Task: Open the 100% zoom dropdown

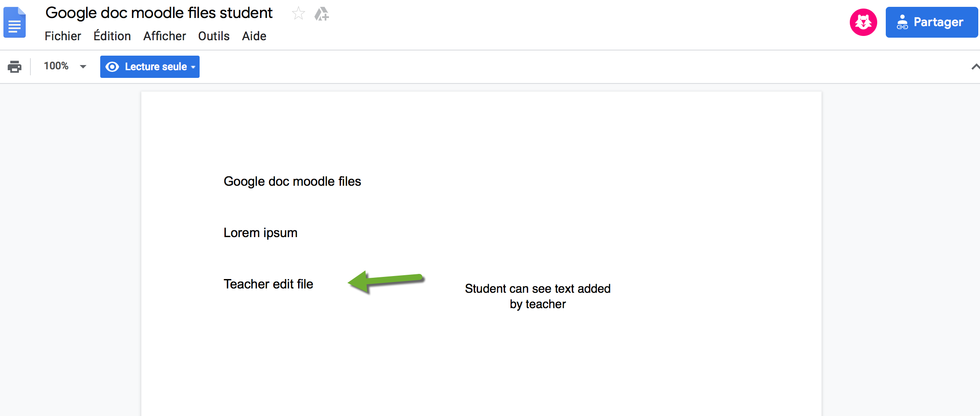Action: click(x=65, y=66)
